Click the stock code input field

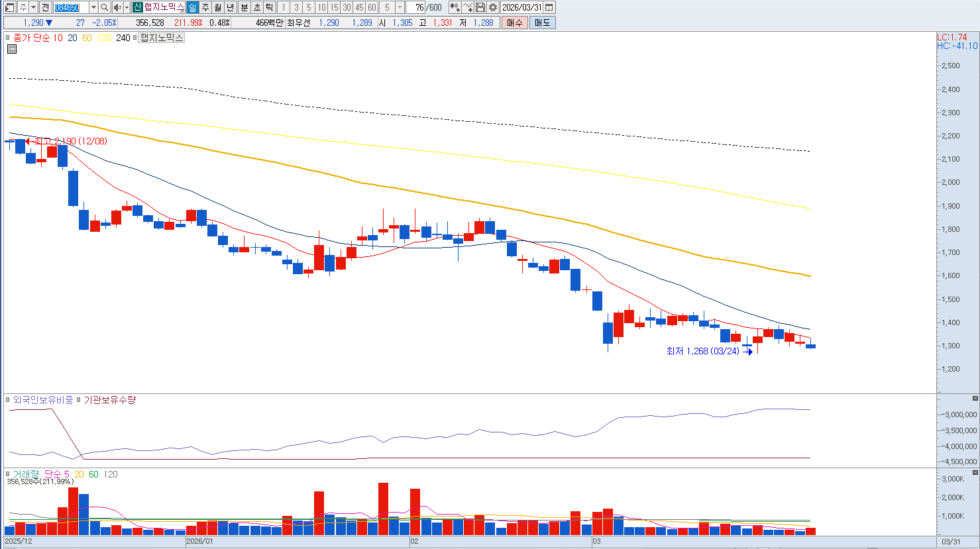point(70,7)
